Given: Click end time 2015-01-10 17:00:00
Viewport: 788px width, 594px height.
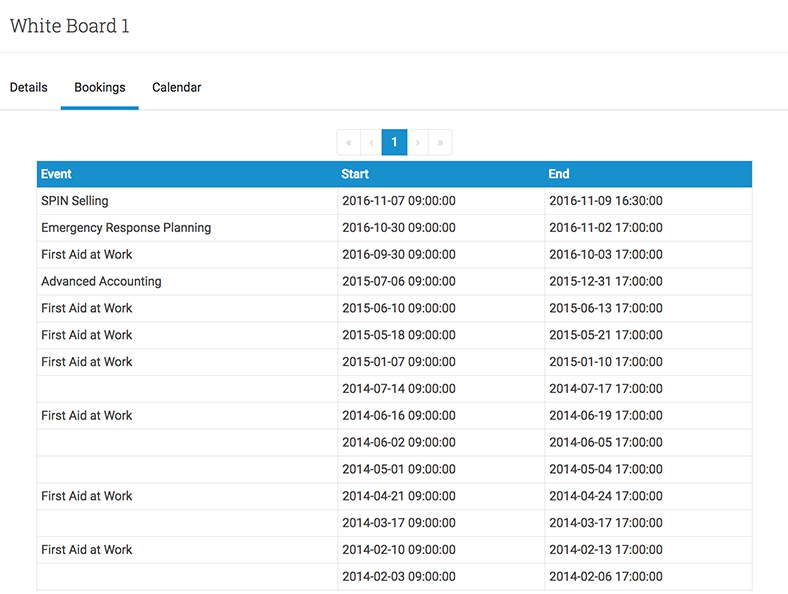Looking at the screenshot, I should tap(606, 362).
